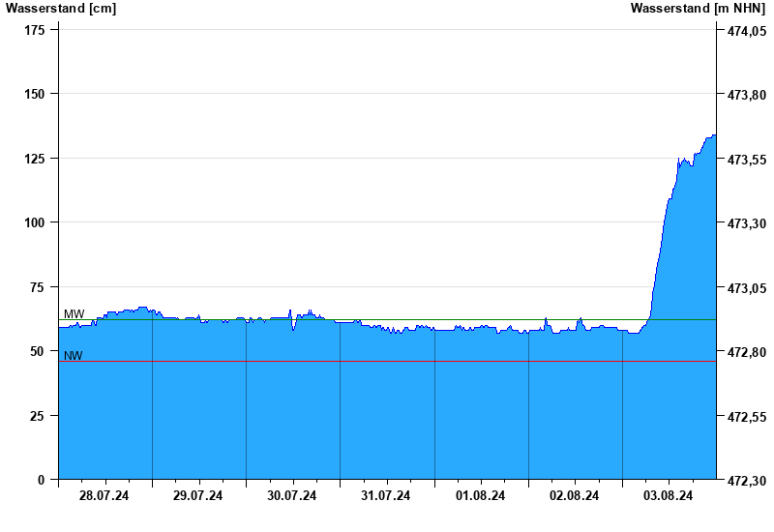Click the 175 value on left axis
Screen dimensions: 774x532
coord(35,30)
